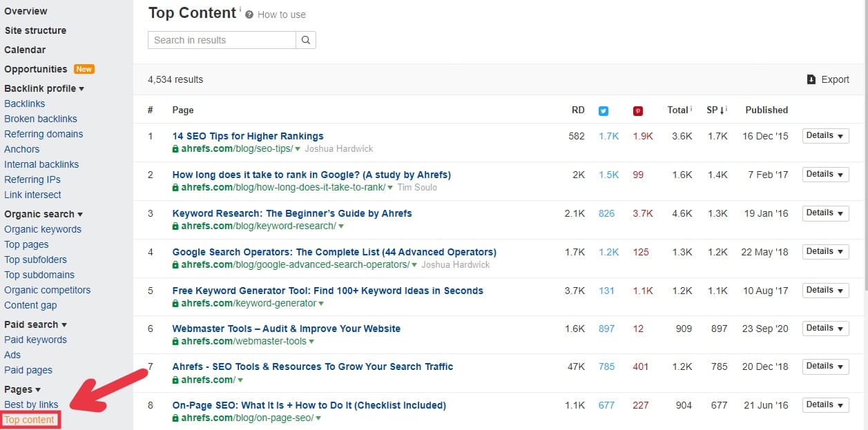Open Link intersect report

(32, 195)
